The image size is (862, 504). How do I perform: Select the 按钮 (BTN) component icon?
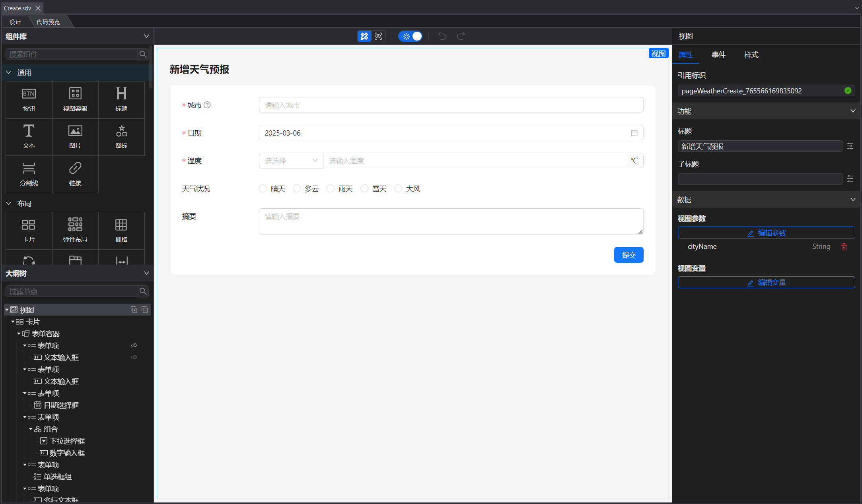[29, 94]
